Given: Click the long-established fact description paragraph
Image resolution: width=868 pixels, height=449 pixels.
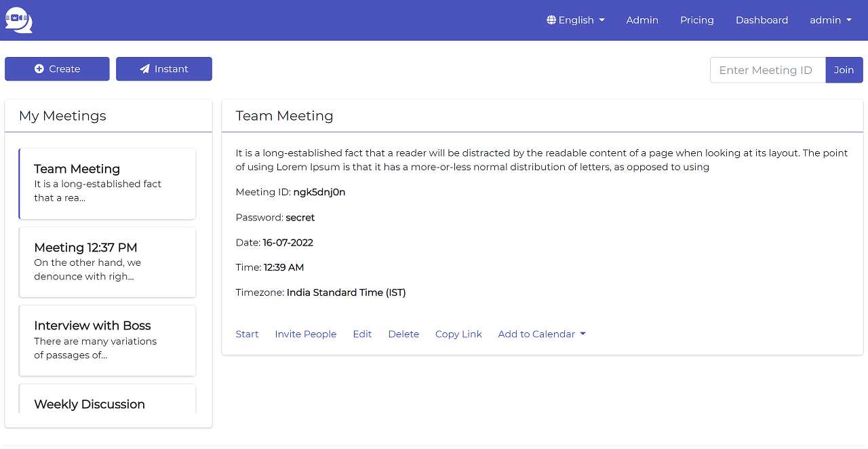Looking at the screenshot, I should (542, 160).
